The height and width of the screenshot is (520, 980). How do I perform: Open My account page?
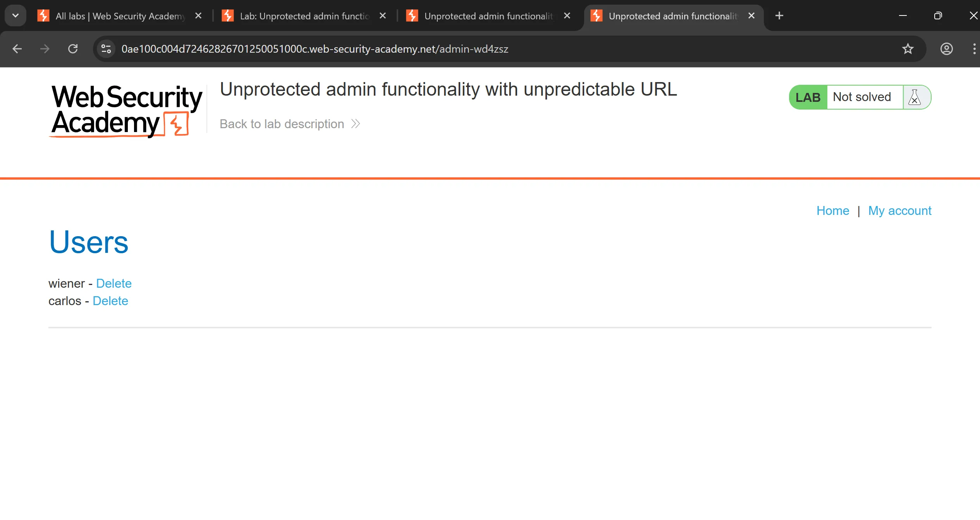[x=899, y=211]
